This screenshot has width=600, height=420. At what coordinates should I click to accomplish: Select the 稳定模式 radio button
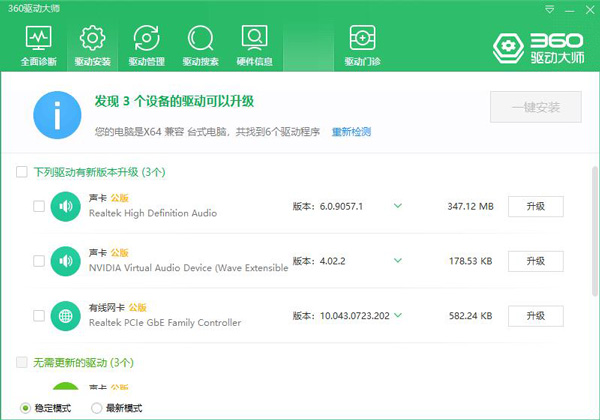(25, 408)
